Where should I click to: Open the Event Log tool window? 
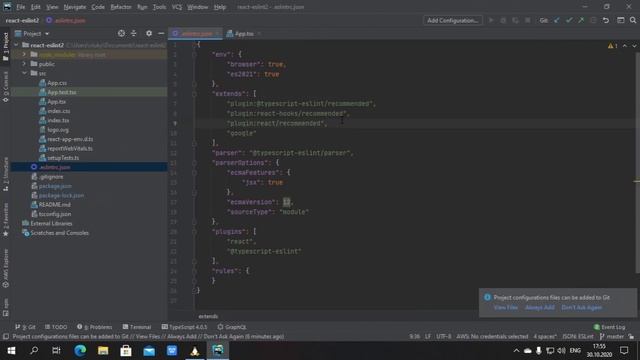609,327
